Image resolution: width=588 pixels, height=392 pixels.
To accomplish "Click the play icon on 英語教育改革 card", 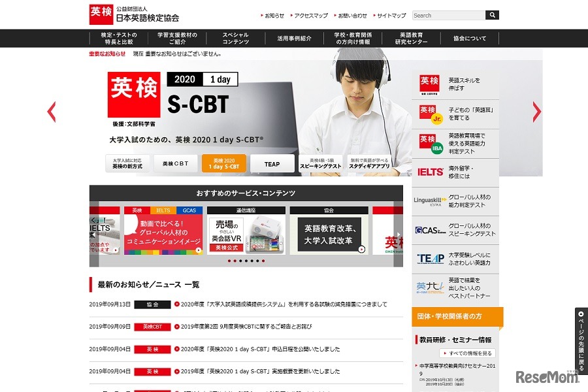I will tap(361, 249).
